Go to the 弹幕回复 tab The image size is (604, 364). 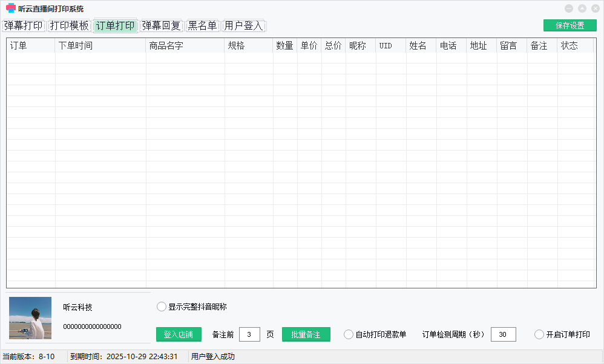point(162,26)
